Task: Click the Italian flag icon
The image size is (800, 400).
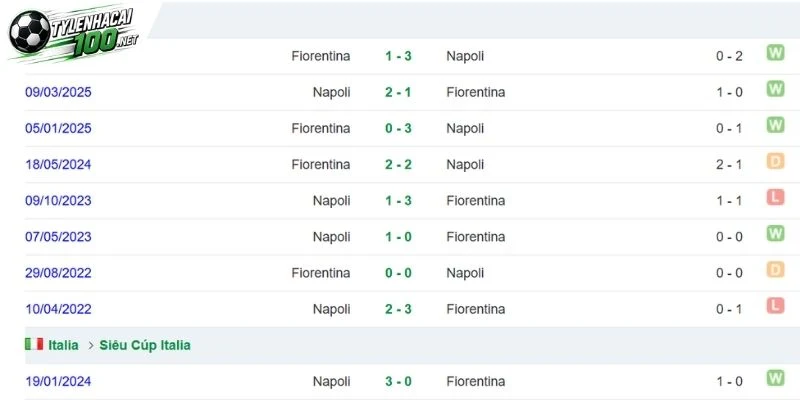Action: (x=34, y=344)
